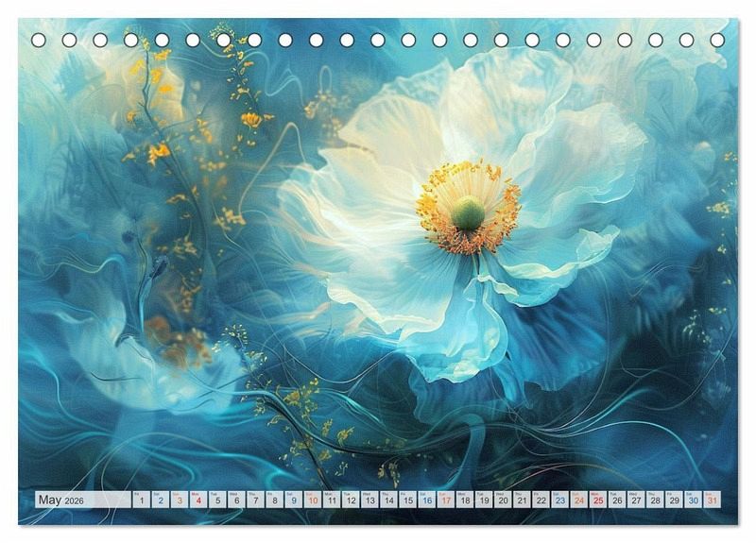Pick date 20 in the May strip

(x=504, y=500)
